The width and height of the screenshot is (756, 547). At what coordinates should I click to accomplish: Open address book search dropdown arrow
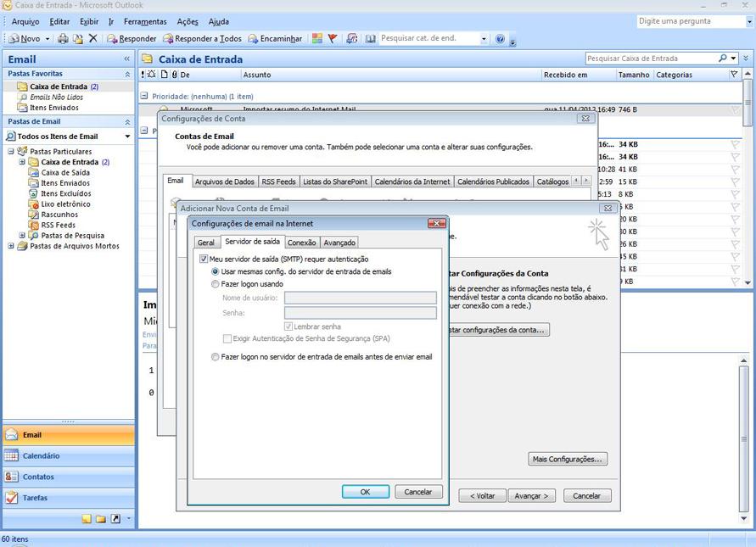tap(484, 39)
